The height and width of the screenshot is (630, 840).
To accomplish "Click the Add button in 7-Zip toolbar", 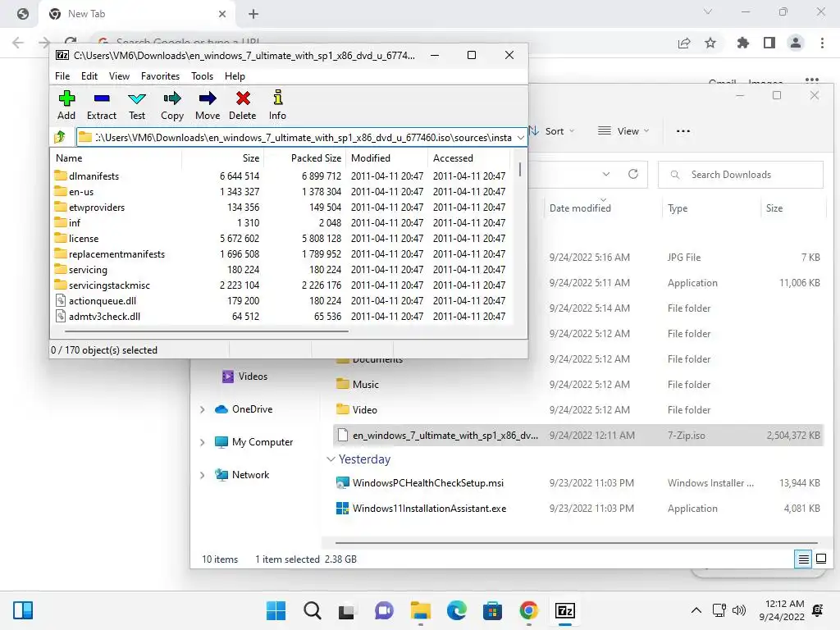I will click(x=66, y=106).
